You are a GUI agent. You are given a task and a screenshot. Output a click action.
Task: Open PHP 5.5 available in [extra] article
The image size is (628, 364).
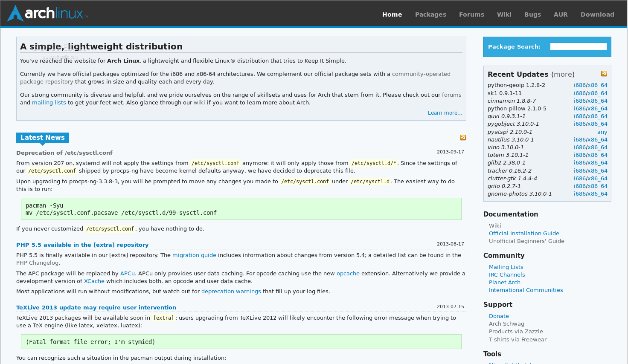82,245
